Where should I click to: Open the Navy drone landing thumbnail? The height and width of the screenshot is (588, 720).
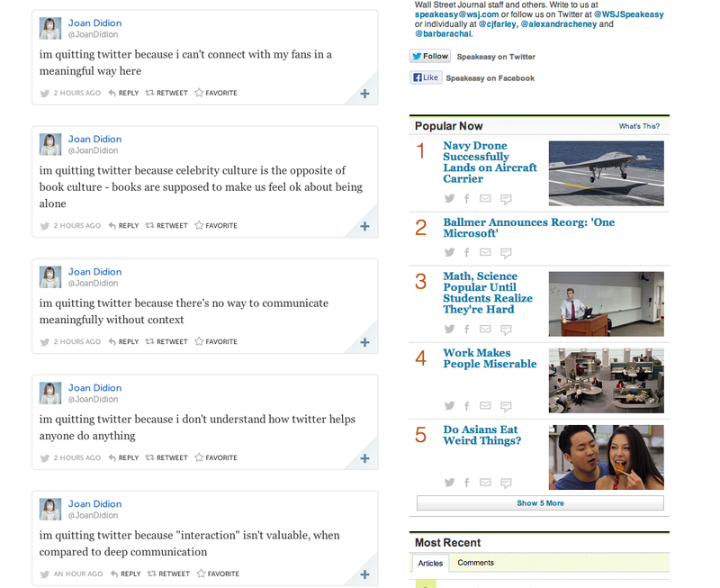[606, 173]
